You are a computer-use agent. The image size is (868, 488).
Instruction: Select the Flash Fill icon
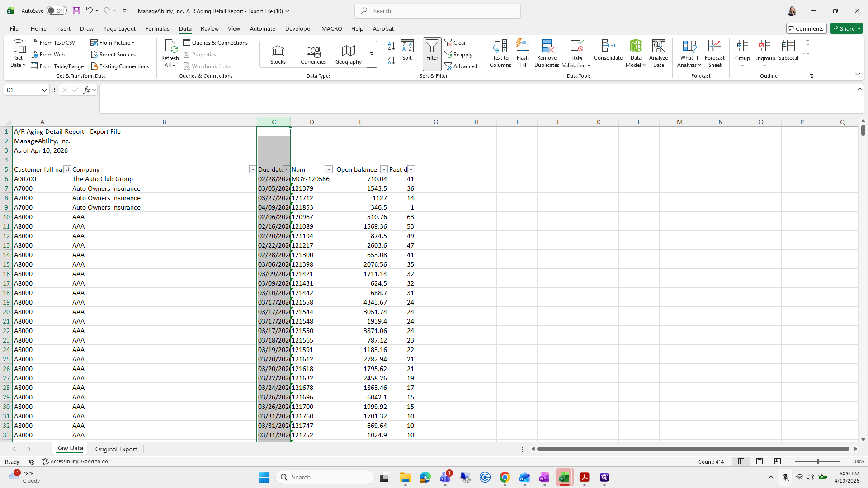(x=523, y=53)
